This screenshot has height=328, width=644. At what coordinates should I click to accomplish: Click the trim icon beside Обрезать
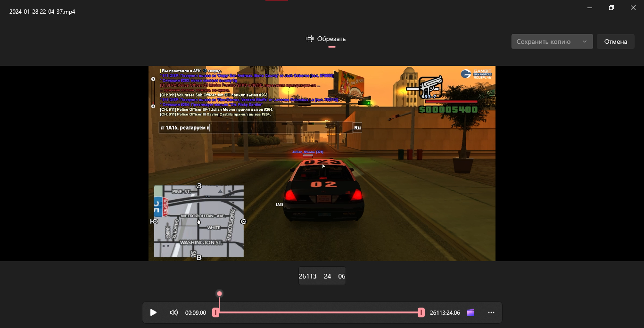tap(309, 39)
